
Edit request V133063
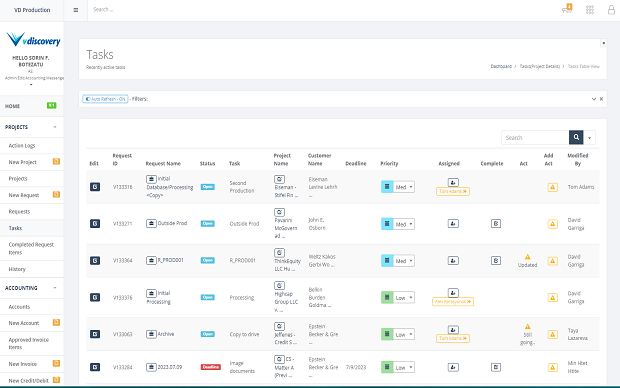click(x=95, y=334)
